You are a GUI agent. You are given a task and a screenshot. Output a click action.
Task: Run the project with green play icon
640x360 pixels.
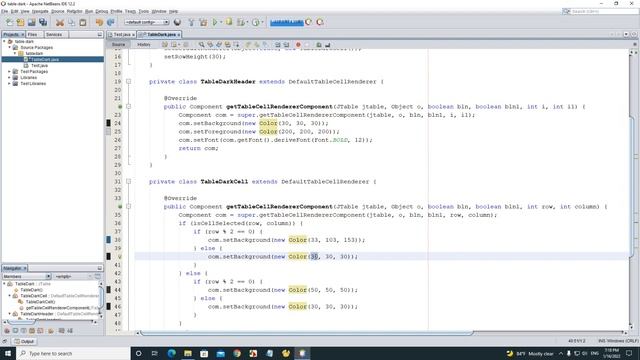(x=215, y=22)
